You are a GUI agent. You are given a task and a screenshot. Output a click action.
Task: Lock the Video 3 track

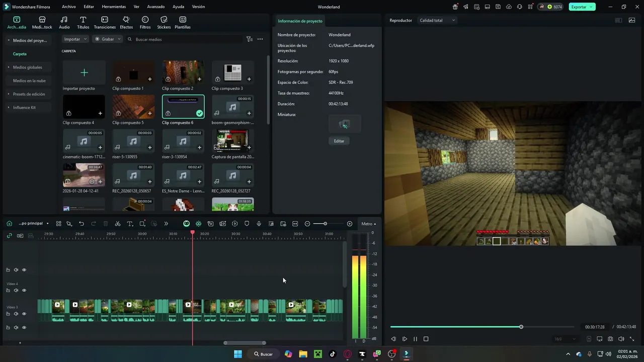pos(8,314)
